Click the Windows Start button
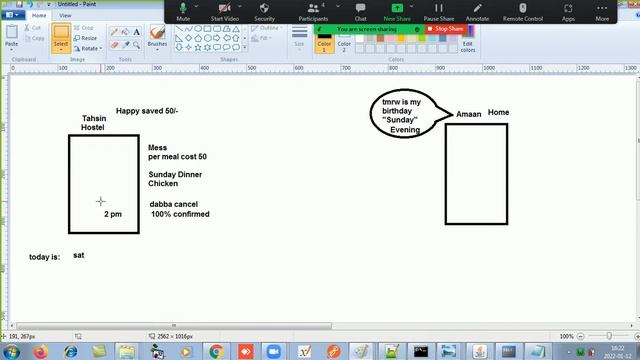Screen dimensions: 640x360 (x=11, y=351)
